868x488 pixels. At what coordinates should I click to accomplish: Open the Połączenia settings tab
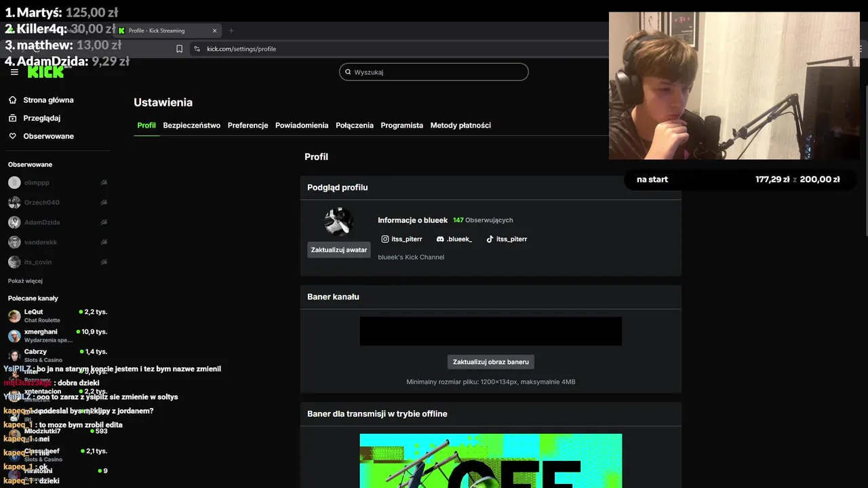[x=355, y=125]
